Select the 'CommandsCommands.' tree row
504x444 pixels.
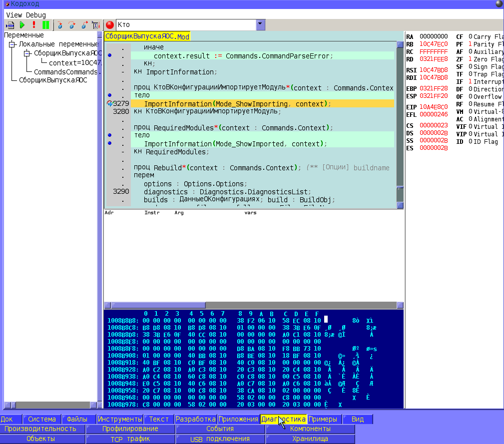coord(67,72)
